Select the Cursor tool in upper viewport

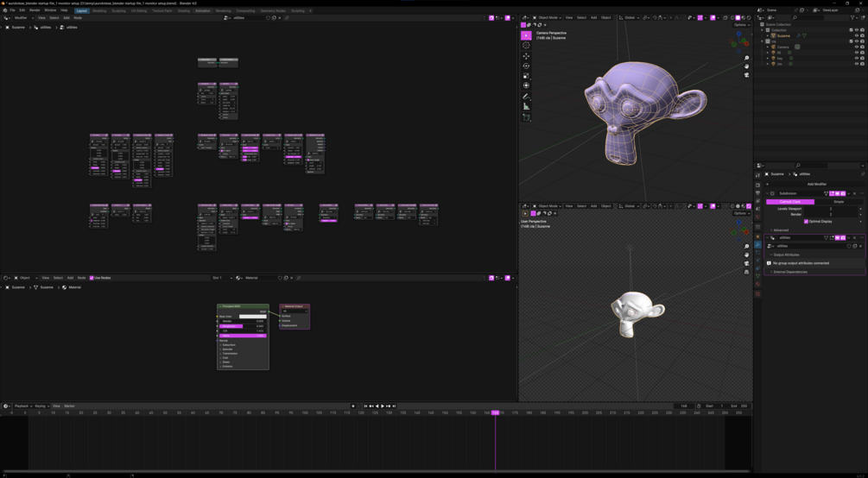[x=526, y=46]
